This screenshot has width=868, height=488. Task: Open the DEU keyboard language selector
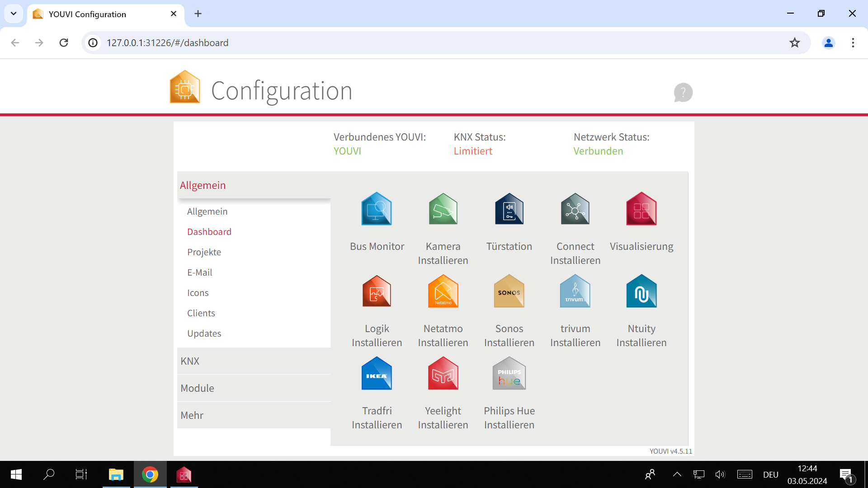click(771, 474)
